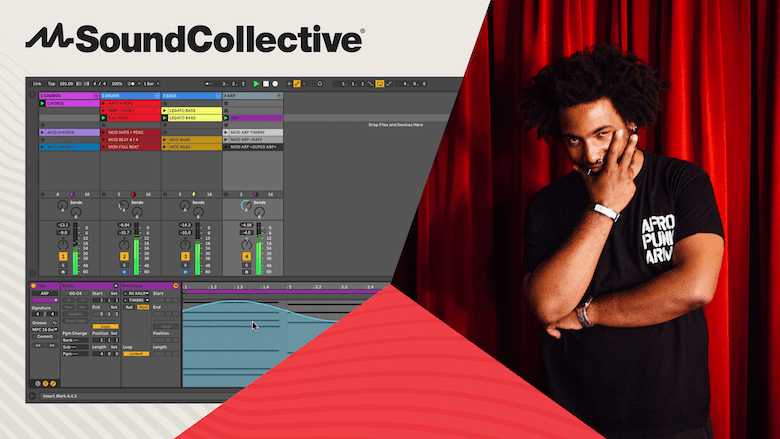Adjust Send A knob on Arp track
Screen dimensions: 780x439
click(x=246, y=205)
